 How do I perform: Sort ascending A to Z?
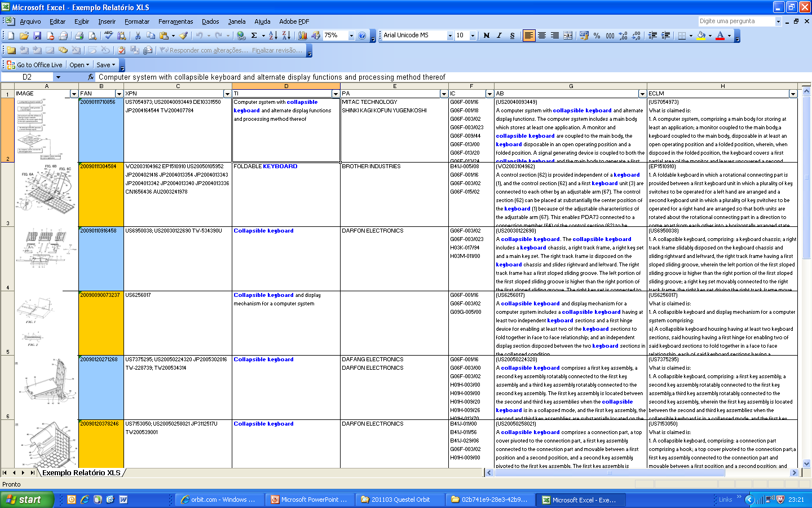(x=273, y=35)
